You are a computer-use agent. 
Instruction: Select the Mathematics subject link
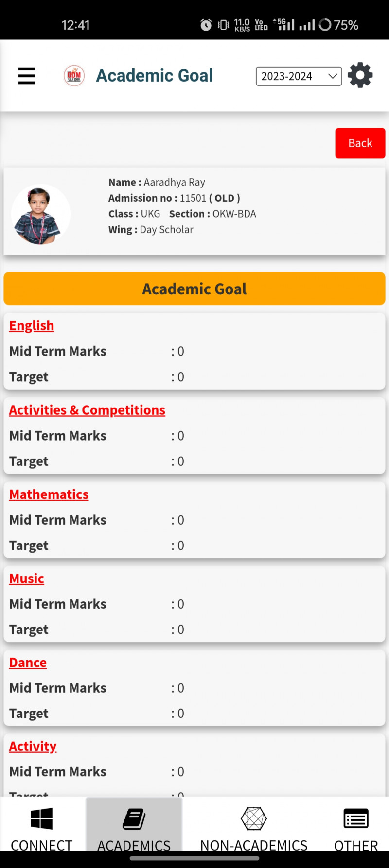click(49, 494)
